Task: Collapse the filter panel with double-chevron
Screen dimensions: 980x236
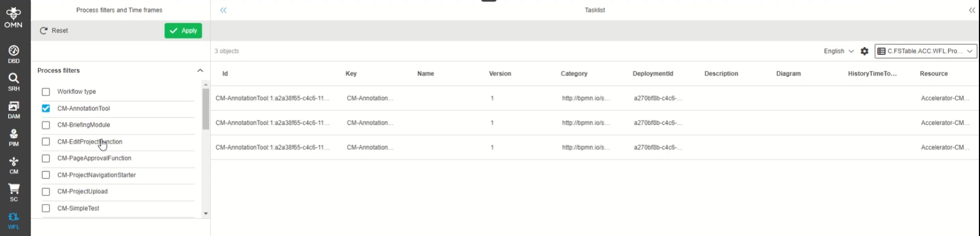Action: click(224, 10)
